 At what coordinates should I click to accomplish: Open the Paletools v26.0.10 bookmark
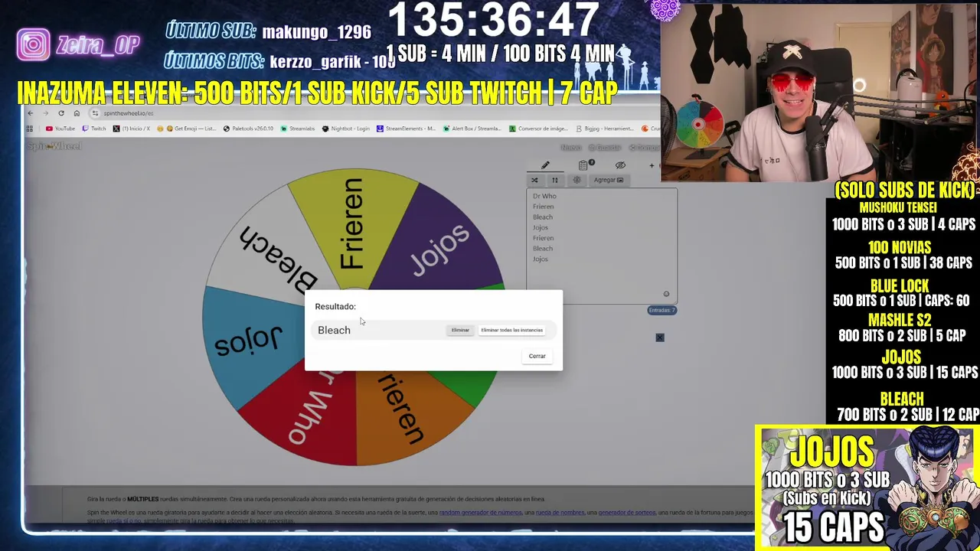[248, 129]
